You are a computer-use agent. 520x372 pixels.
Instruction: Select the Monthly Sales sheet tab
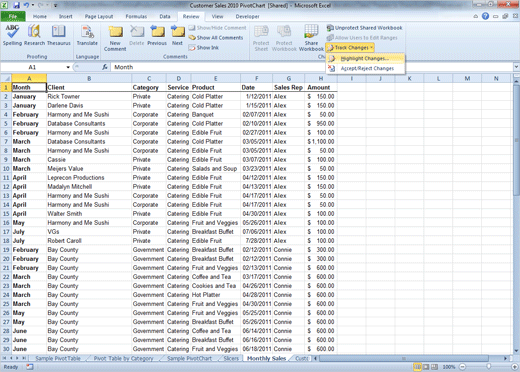266,358
